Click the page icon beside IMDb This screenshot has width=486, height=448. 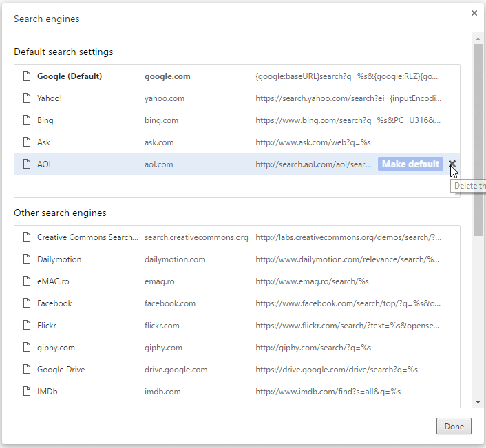click(x=27, y=391)
